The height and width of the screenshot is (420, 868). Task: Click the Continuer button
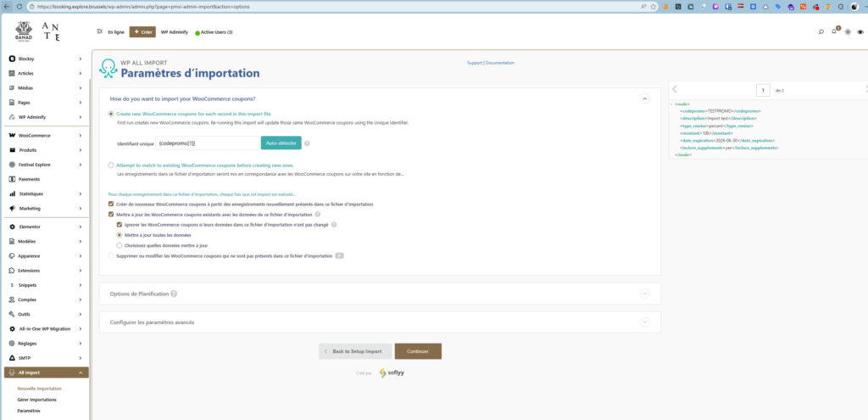click(x=418, y=351)
